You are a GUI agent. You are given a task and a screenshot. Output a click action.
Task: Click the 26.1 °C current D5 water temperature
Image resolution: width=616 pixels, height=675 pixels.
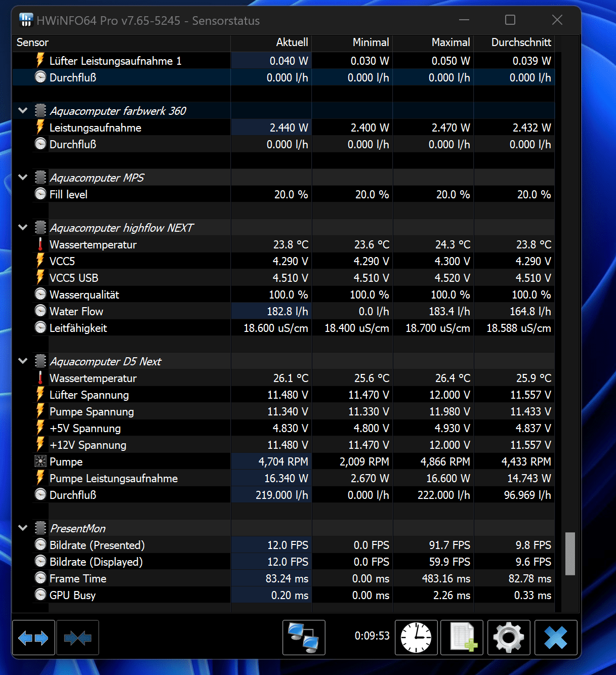pos(291,378)
